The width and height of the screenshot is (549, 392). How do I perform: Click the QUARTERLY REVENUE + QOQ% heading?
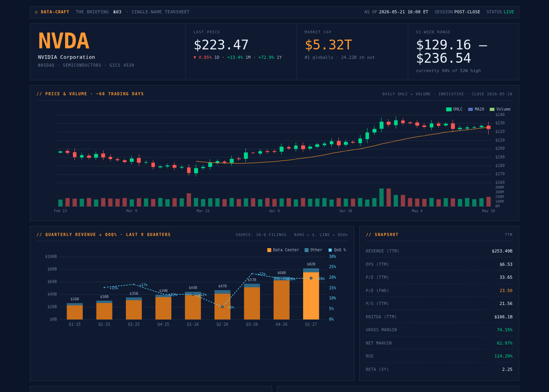click(x=104, y=235)
